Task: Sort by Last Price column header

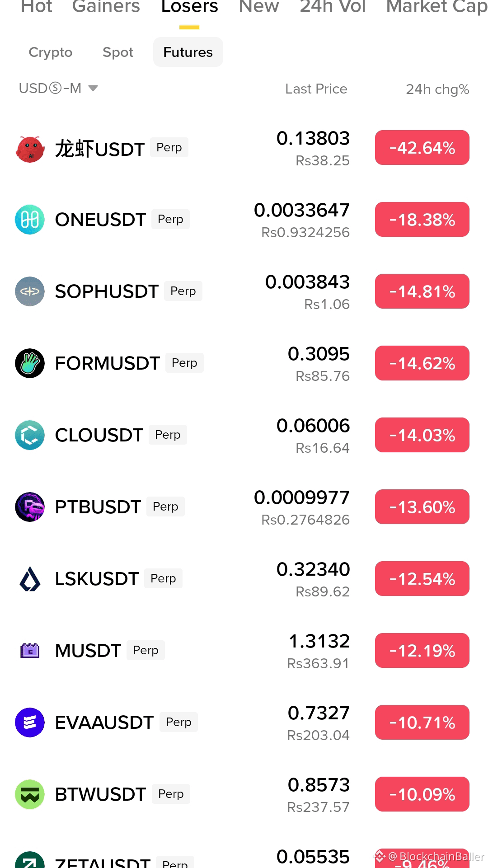Action: tap(316, 89)
